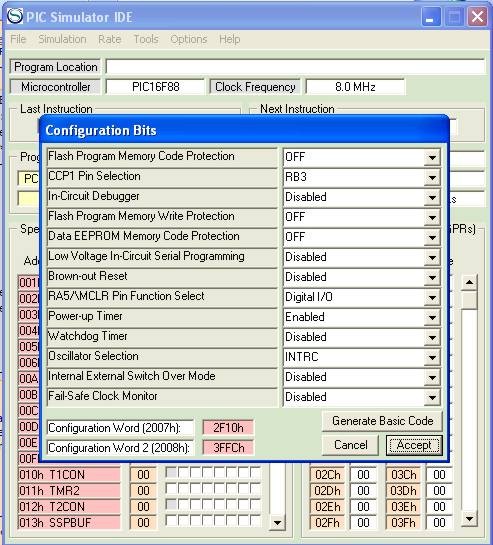Expand Power-up Timer dropdown
Image resolution: width=493 pixels, height=545 pixels.
[x=432, y=317]
